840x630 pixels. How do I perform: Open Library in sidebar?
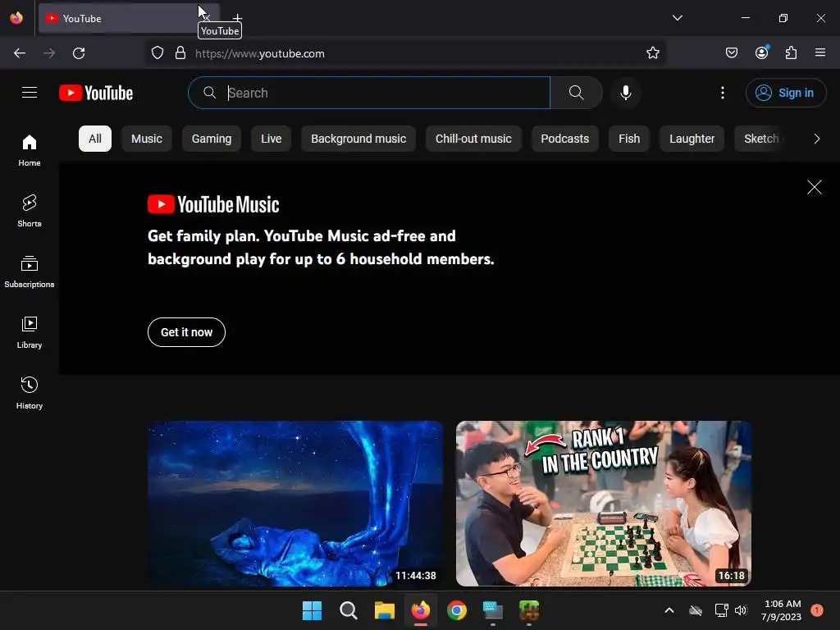(30, 333)
